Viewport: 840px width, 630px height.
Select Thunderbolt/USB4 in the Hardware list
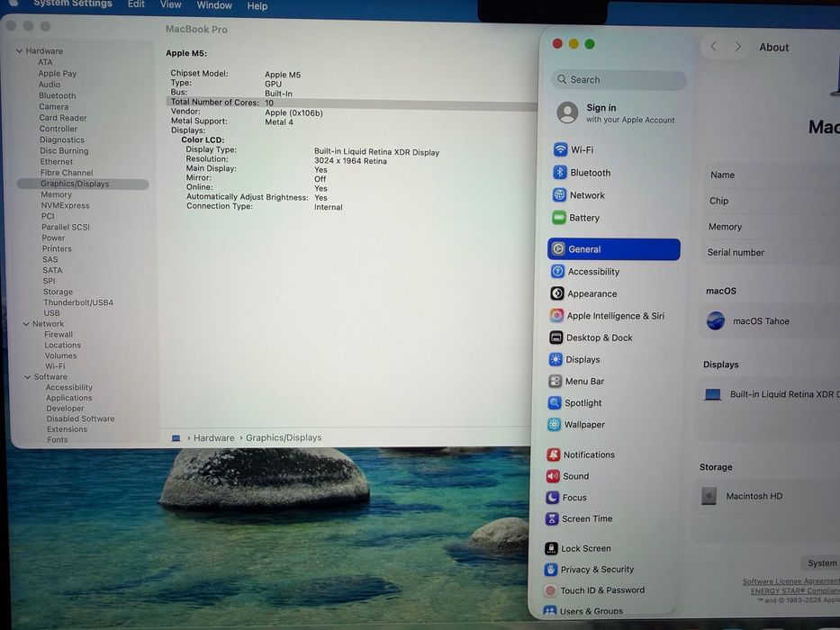[78, 302]
